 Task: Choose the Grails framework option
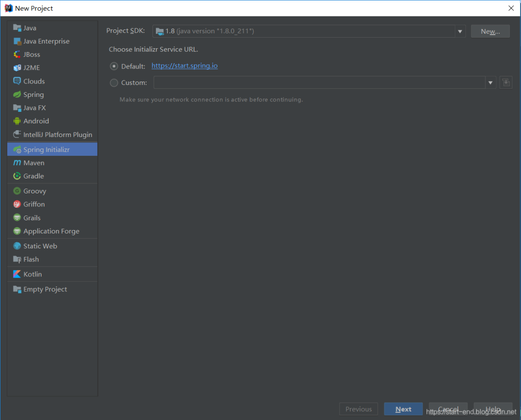pos(32,217)
